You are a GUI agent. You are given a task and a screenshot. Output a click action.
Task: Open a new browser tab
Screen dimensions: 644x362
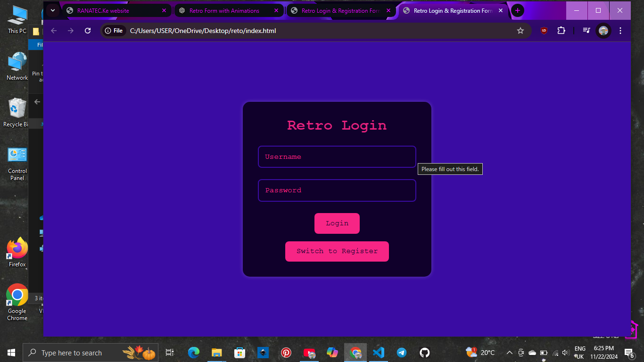[518, 10]
